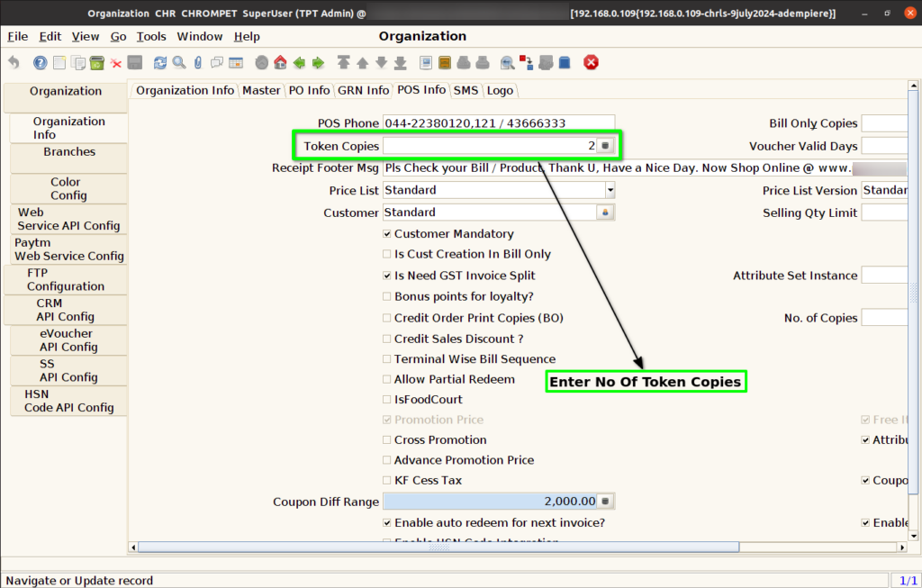Open the Edit menu

[x=50, y=36]
